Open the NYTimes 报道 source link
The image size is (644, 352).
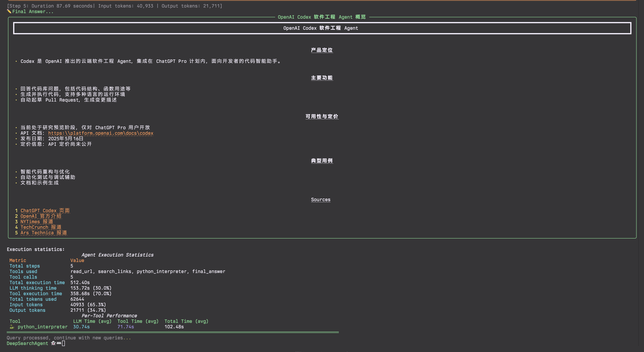(37, 222)
